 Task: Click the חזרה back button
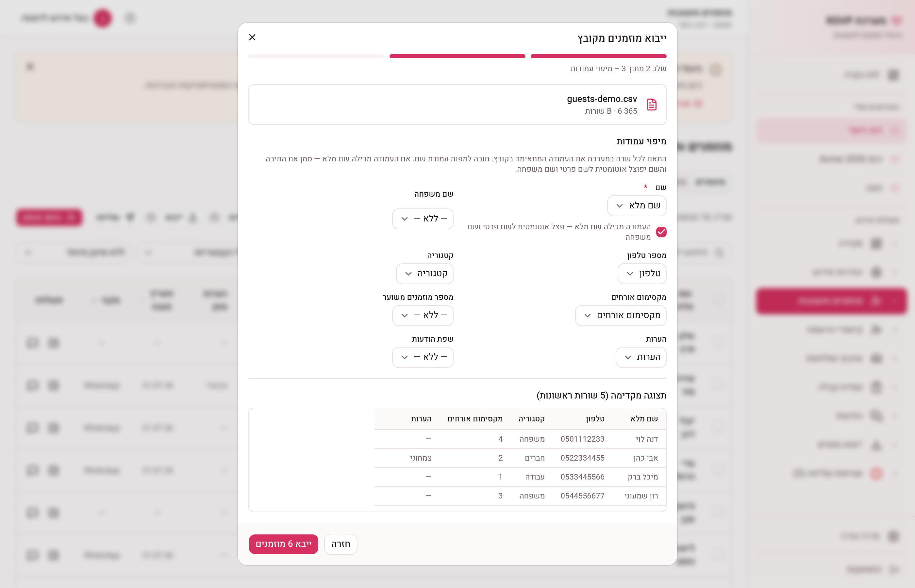pos(341,544)
